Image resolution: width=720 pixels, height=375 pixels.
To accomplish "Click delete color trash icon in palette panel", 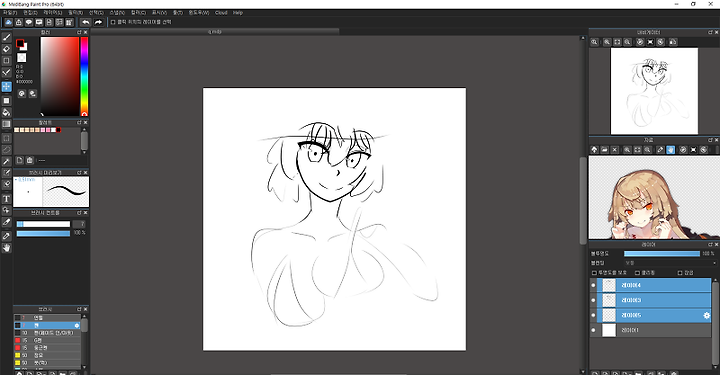I will tap(30, 160).
